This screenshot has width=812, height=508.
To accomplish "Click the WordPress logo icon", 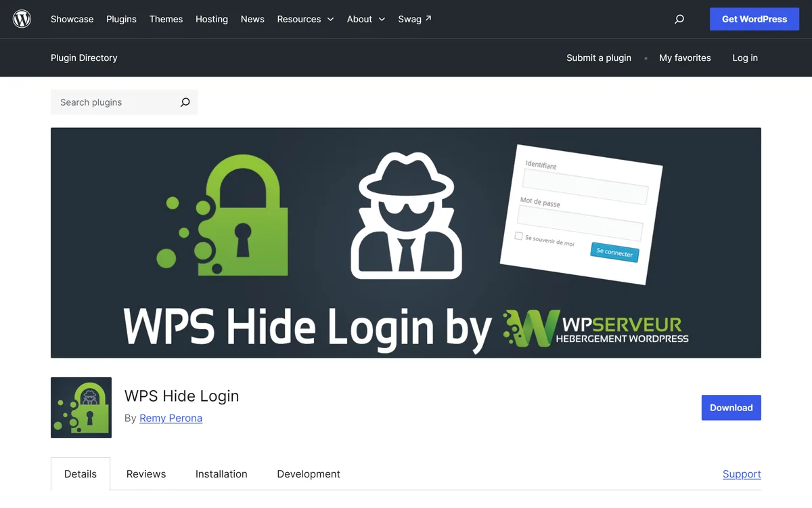I will [x=22, y=19].
